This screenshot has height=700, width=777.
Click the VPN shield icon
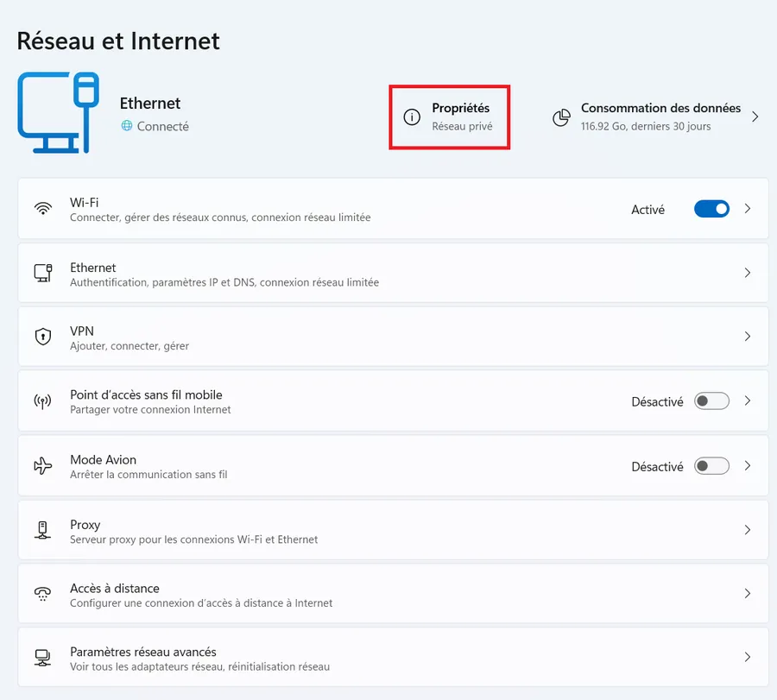click(43, 337)
